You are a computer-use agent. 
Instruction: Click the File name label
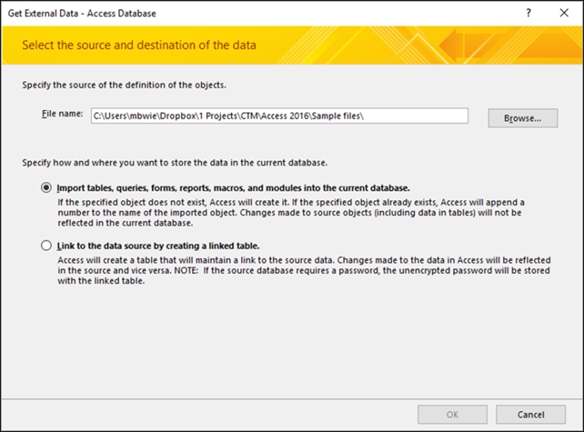coord(62,114)
